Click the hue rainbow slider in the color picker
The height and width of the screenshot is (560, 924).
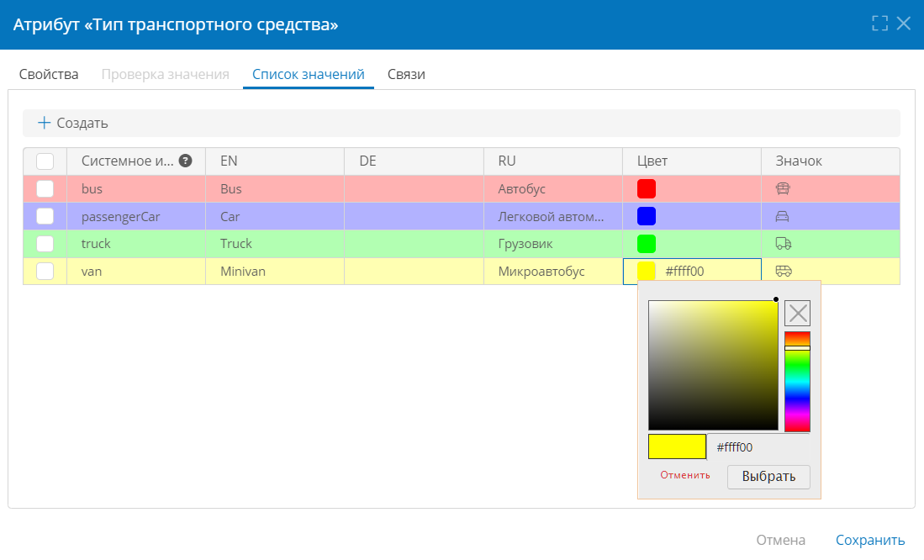coord(797,382)
